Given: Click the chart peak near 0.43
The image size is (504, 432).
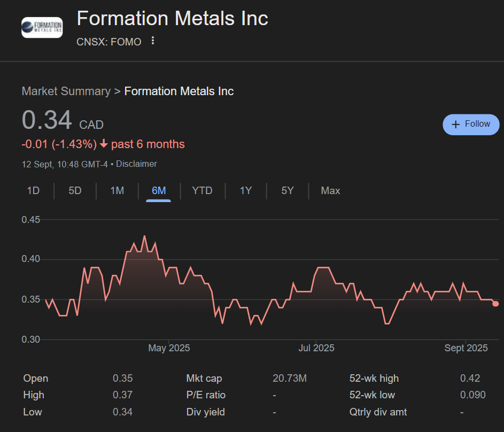Looking at the screenshot, I should 144,236.
